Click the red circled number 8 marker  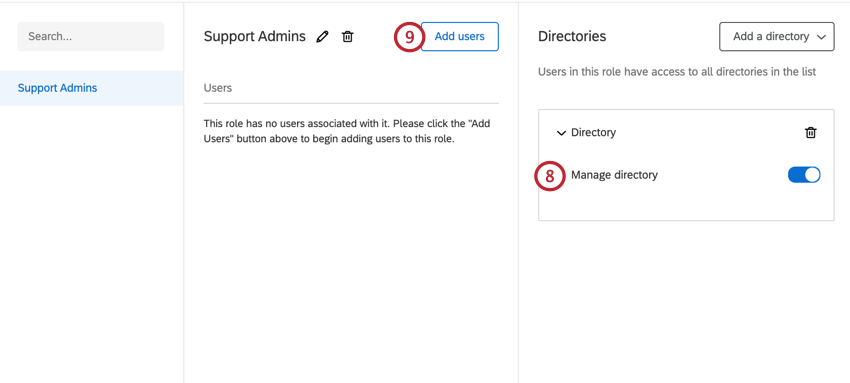pyautogui.click(x=550, y=176)
